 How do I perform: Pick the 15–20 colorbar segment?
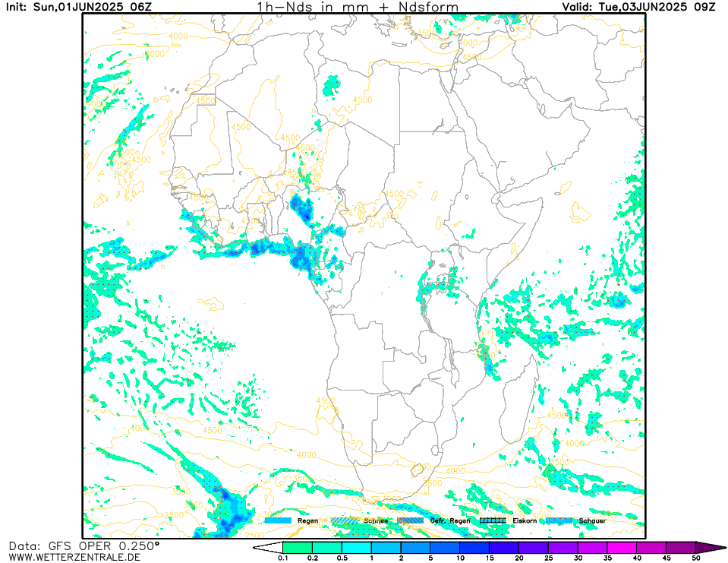tap(504, 548)
